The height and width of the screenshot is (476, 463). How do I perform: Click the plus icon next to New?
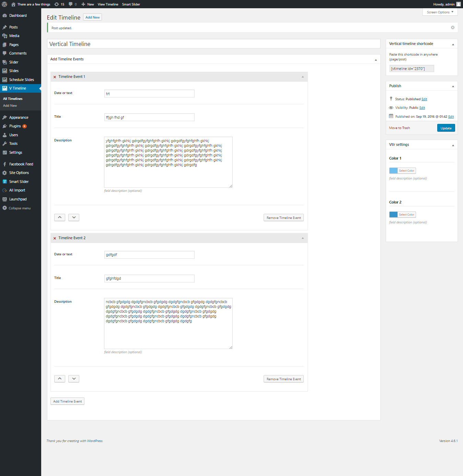(83, 4)
